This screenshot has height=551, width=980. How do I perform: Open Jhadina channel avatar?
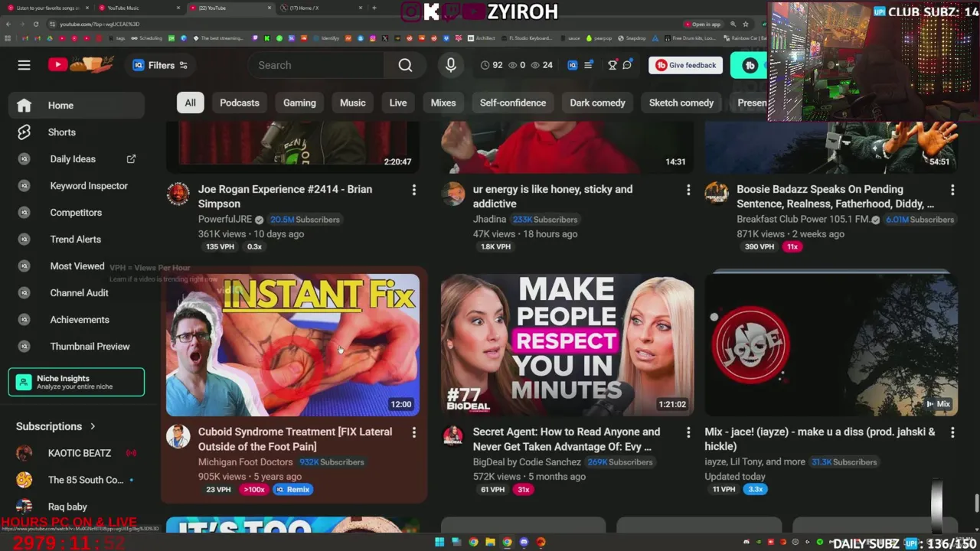point(453,194)
